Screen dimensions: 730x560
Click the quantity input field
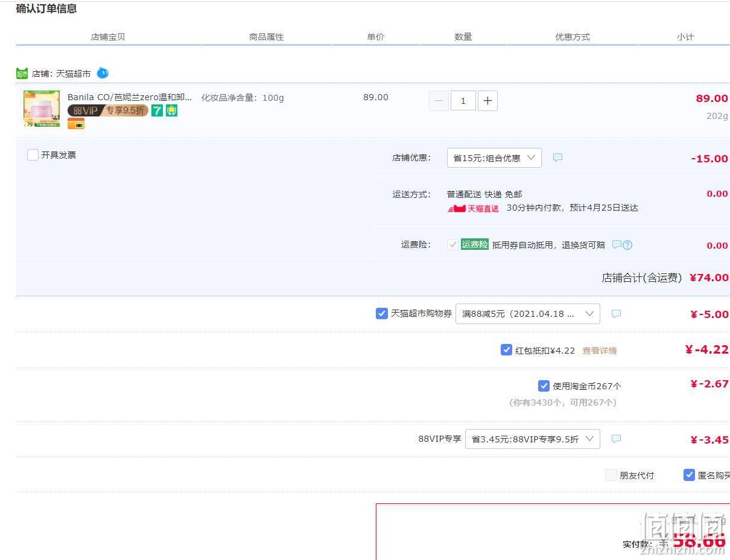463,101
